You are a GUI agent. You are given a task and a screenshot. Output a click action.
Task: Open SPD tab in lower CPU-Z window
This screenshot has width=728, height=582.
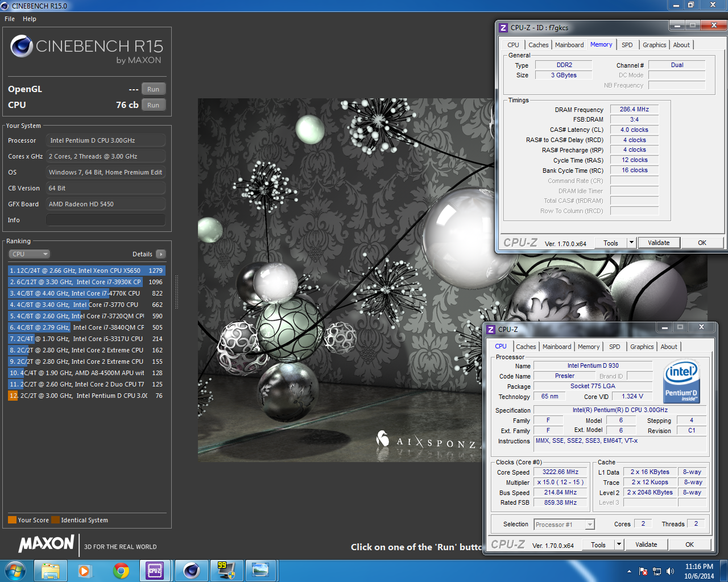click(x=614, y=347)
